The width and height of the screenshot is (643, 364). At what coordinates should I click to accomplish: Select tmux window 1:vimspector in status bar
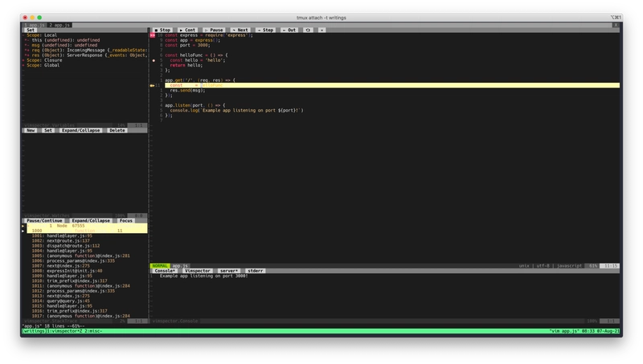click(65, 331)
